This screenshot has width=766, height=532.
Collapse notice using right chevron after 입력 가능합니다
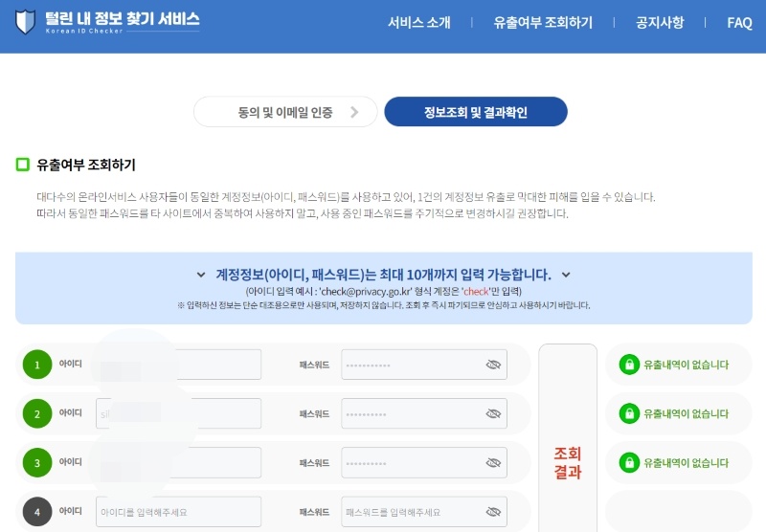tap(566, 275)
